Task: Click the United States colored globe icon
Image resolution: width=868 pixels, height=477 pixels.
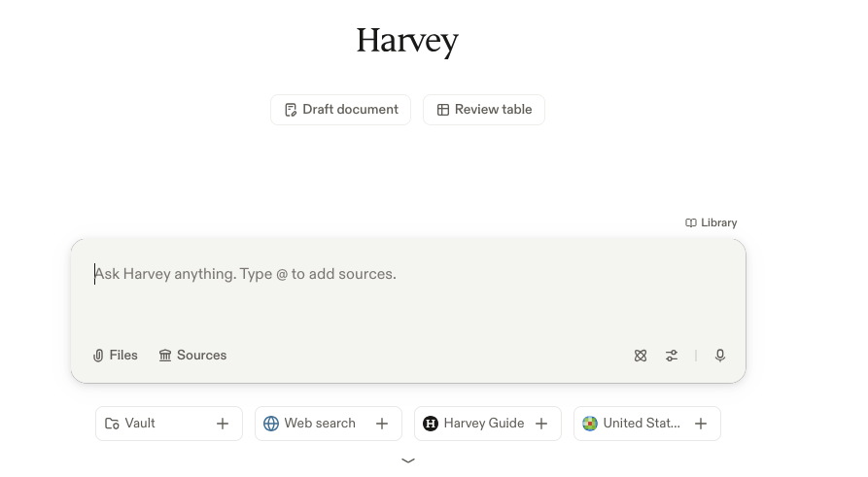Action: 590,424
